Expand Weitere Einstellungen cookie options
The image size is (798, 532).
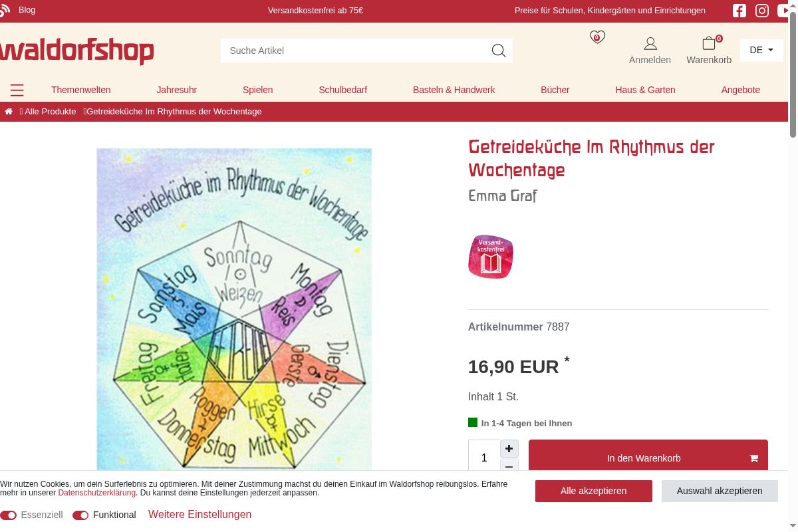click(x=199, y=515)
